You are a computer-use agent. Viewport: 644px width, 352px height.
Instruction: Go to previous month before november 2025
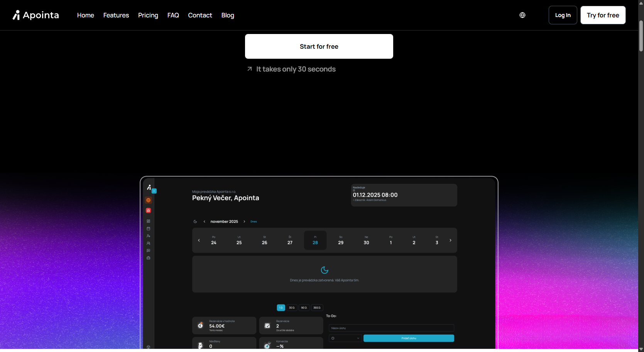tap(205, 221)
